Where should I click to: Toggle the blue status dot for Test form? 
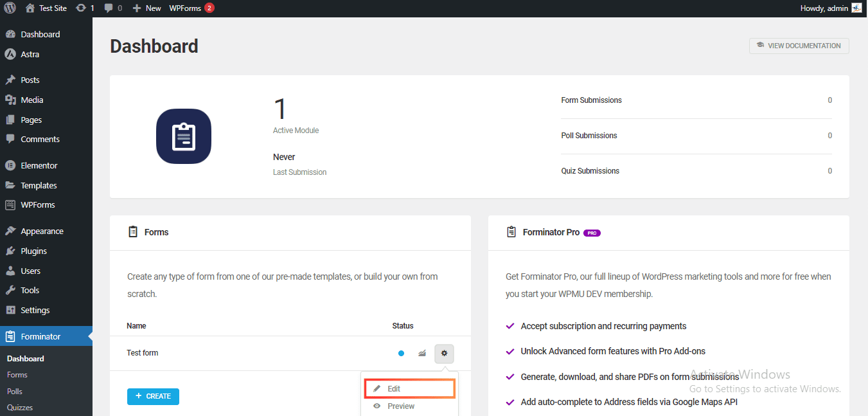pyautogui.click(x=401, y=353)
